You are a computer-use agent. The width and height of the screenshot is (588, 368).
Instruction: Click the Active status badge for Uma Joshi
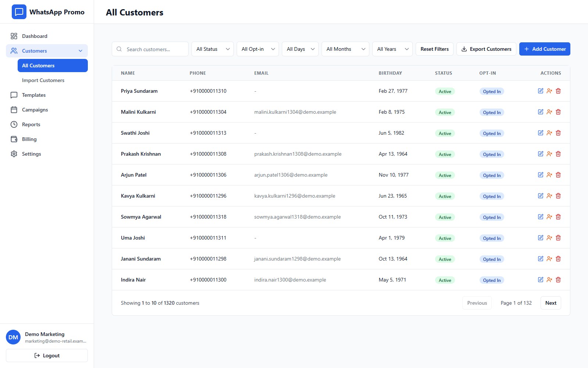(x=445, y=238)
